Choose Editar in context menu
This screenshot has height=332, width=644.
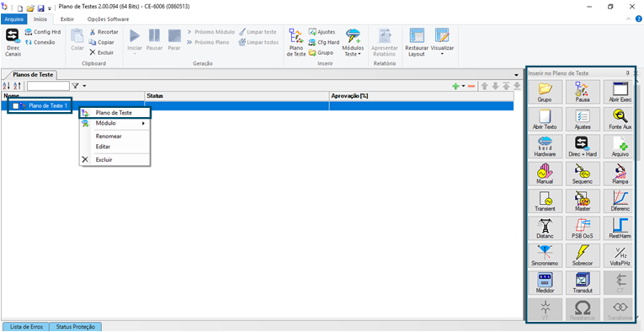pyautogui.click(x=114, y=147)
